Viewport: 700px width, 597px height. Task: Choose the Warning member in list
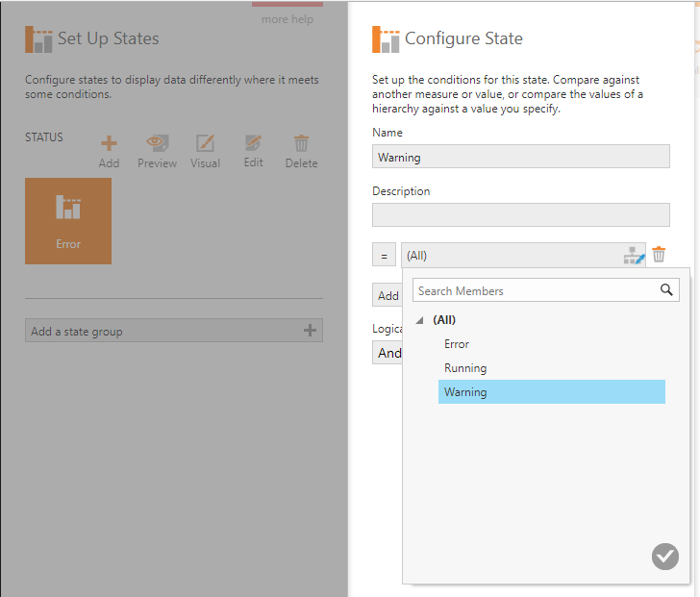click(465, 392)
